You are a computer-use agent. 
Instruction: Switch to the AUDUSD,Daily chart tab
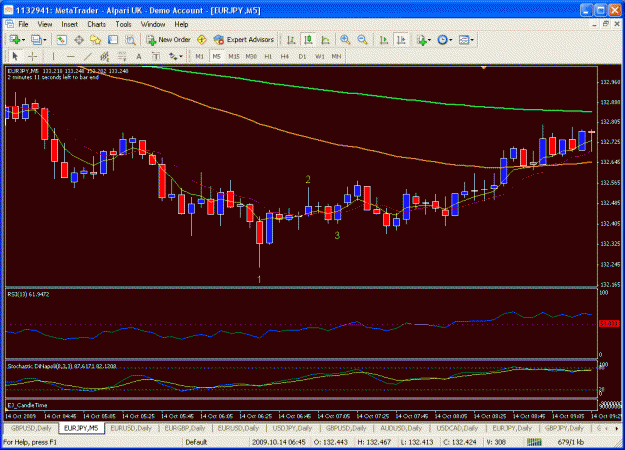401,428
